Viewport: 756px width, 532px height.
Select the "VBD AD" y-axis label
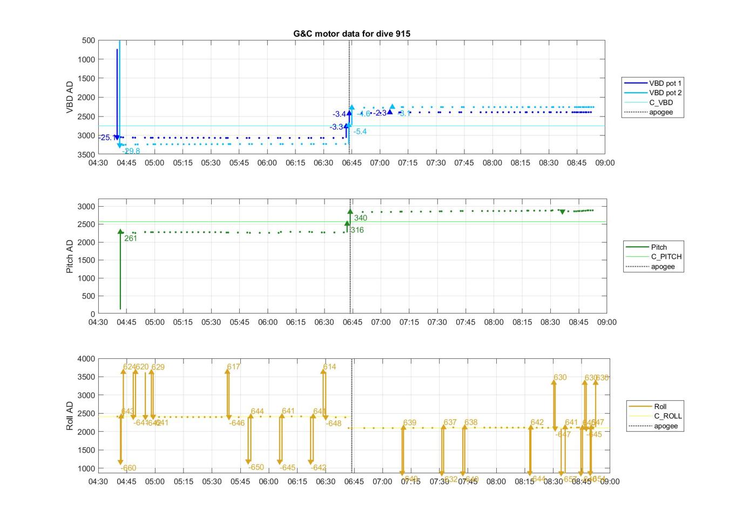pos(70,97)
